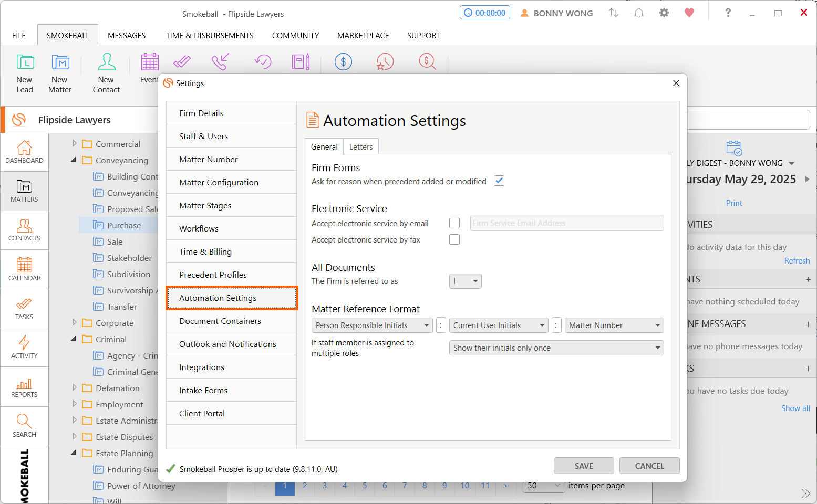This screenshot has width=817, height=504.
Task: Open Person Responsible Initials dropdown
Action: pyautogui.click(x=372, y=325)
